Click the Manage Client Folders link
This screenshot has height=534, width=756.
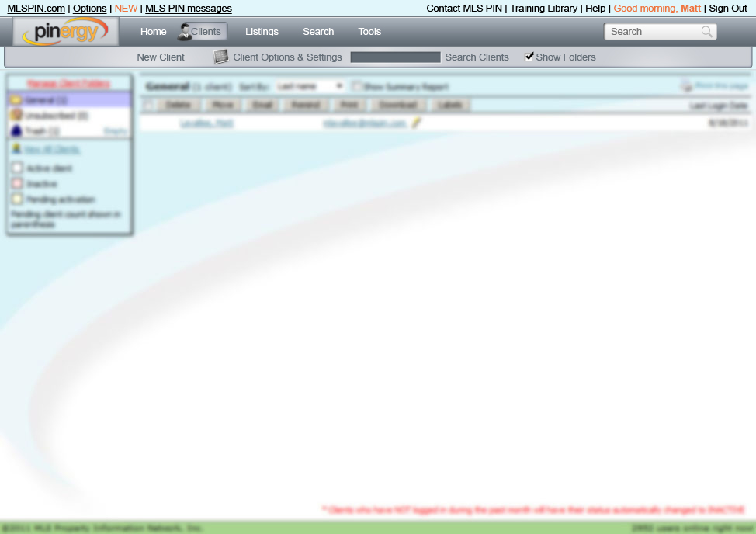68,83
